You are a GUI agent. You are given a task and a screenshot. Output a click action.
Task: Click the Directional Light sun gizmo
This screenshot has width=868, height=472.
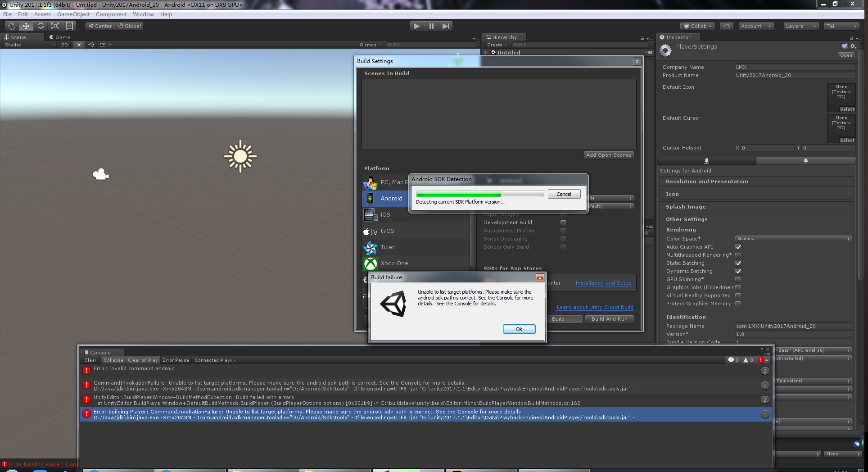240,156
